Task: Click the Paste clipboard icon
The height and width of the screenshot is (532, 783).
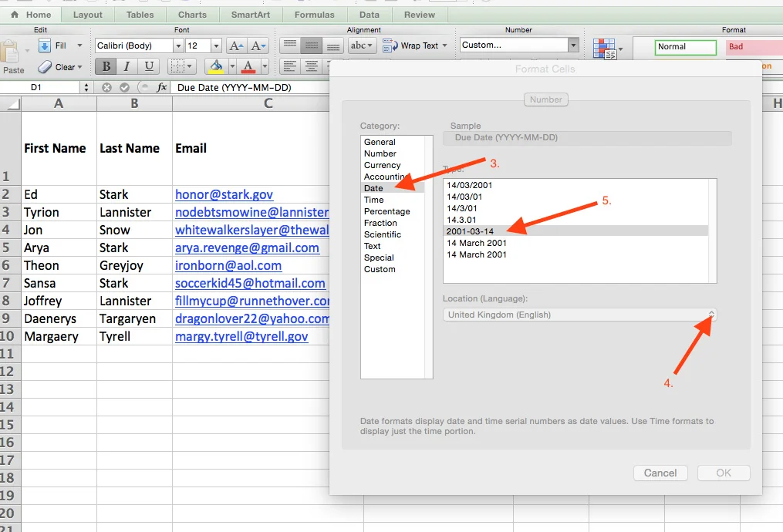Action: pyautogui.click(x=11, y=52)
